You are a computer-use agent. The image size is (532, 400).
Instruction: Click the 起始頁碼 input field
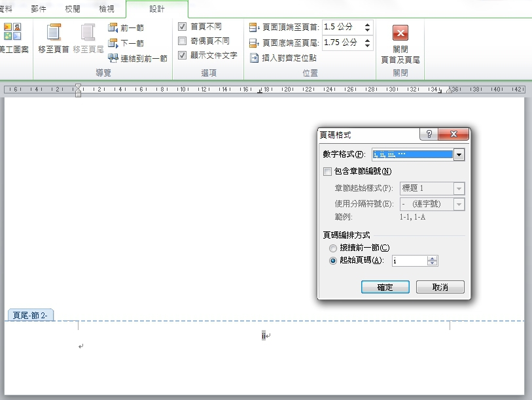pos(410,261)
